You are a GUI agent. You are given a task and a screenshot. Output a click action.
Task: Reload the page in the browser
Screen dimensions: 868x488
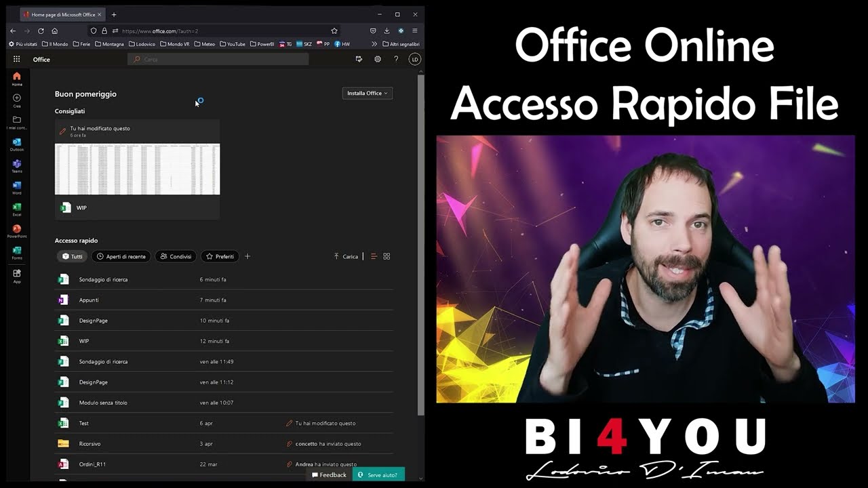(41, 30)
